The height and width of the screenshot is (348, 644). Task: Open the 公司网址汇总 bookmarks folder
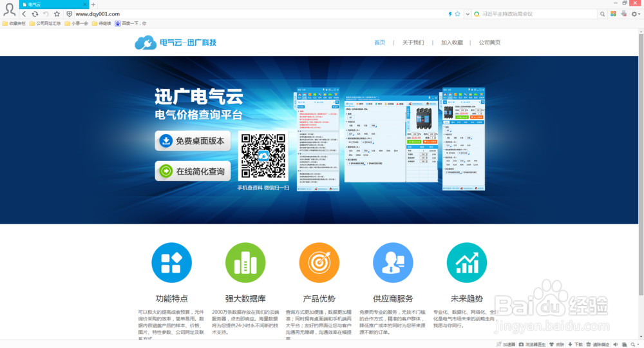click(x=45, y=23)
